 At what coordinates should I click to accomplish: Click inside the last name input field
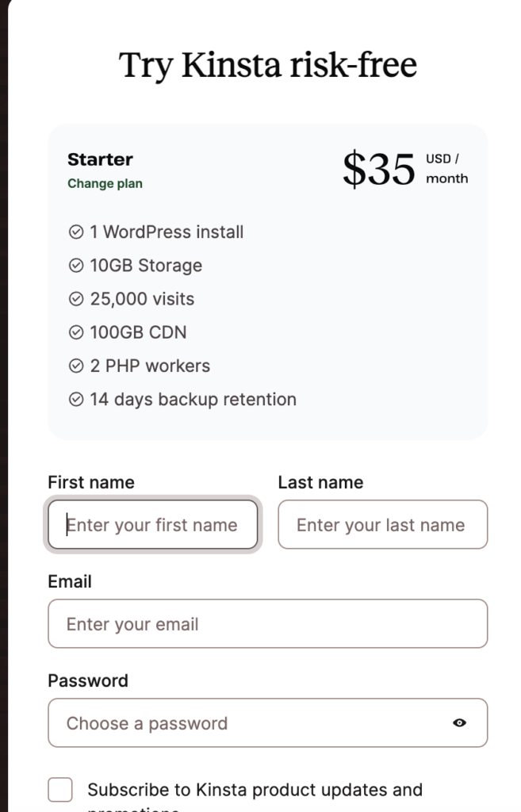point(382,524)
